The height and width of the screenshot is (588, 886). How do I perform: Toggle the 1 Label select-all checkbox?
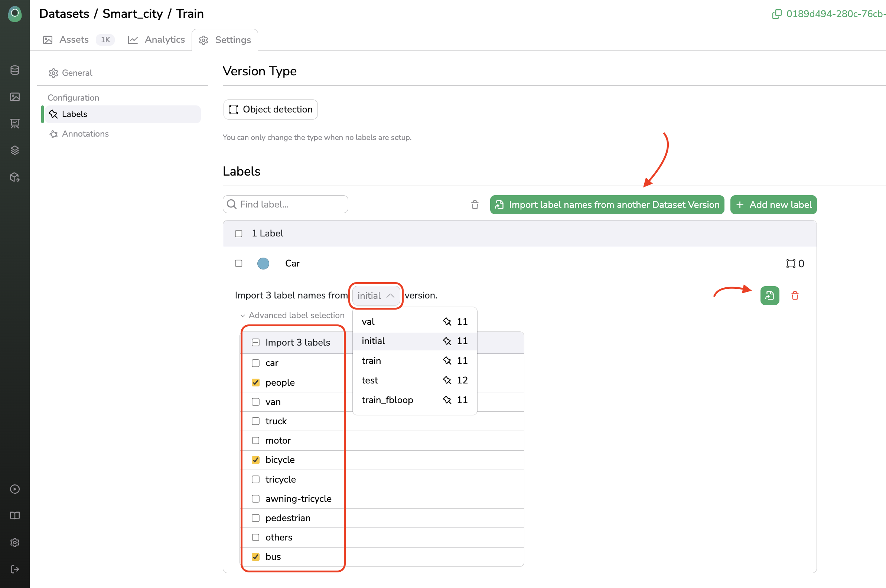click(238, 233)
